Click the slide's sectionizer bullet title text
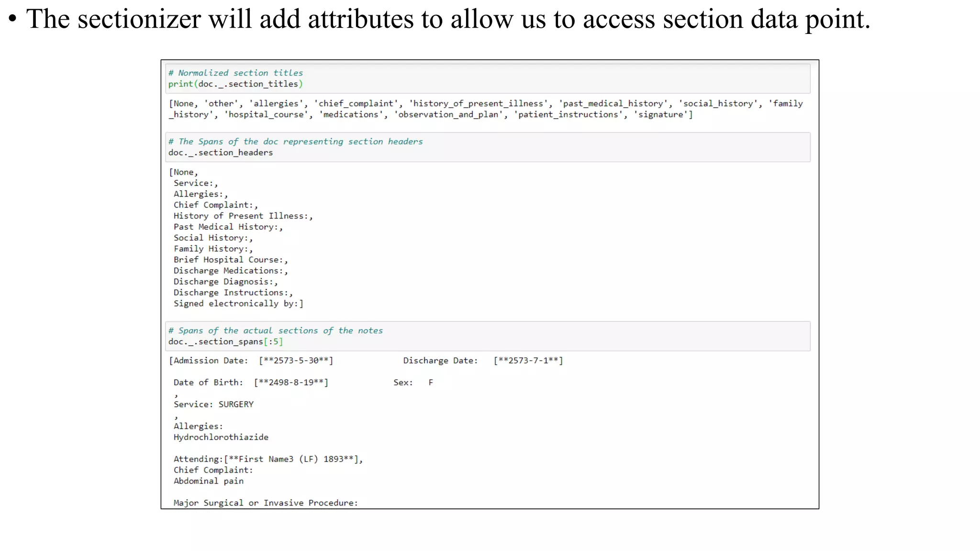Viewport: 980px width, 551px height. click(448, 19)
